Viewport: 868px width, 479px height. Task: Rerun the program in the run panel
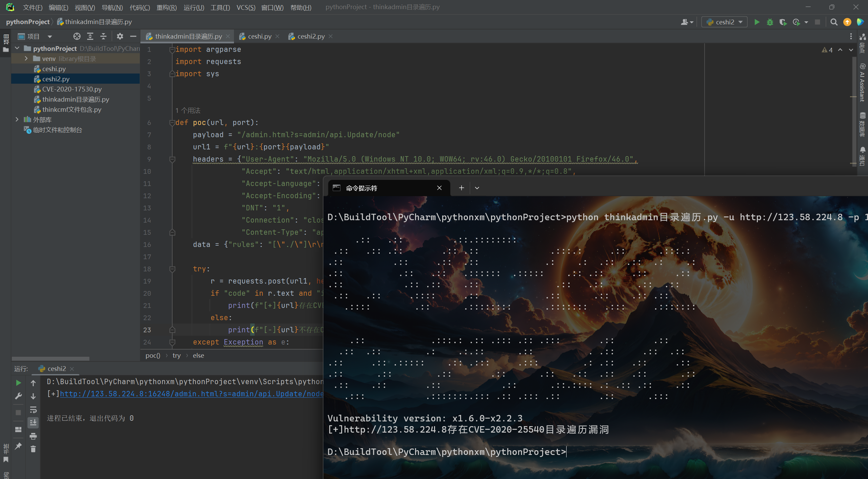click(18, 382)
